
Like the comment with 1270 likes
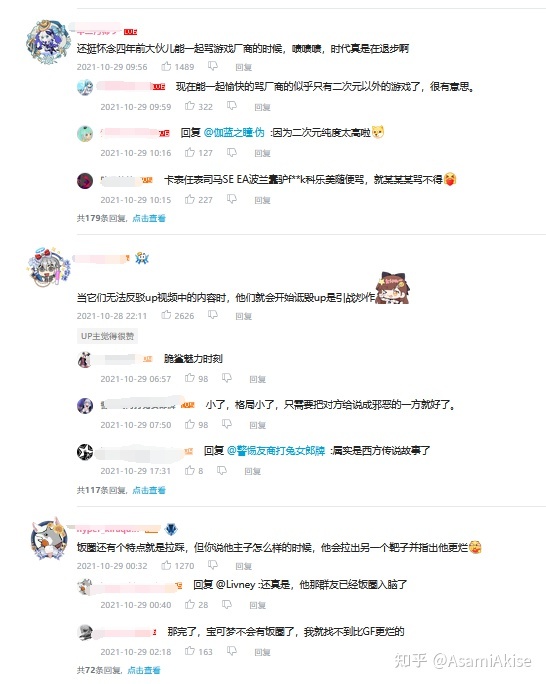coord(166,565)
